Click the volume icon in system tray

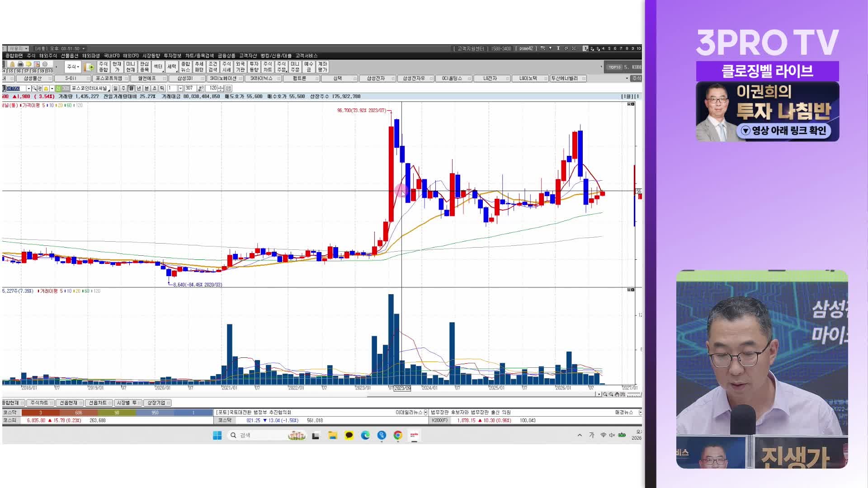pyautogui.click(x=612, y=435)
